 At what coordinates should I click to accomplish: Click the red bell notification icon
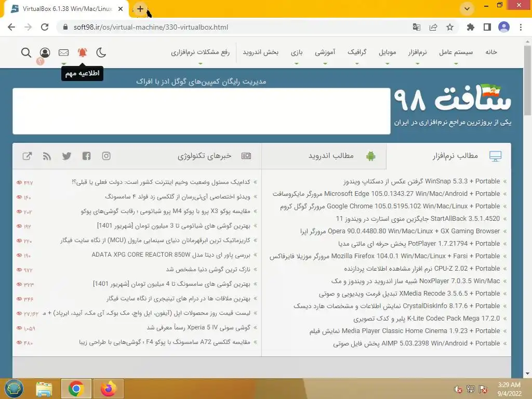83,52
